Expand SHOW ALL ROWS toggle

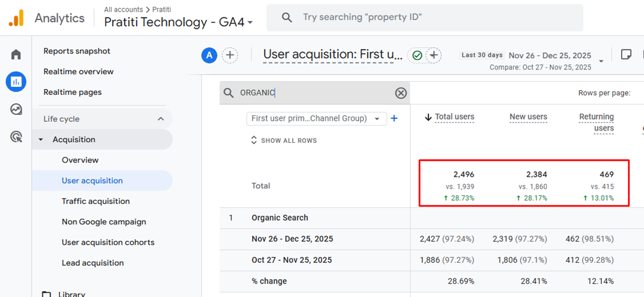[x=284, y=141]
